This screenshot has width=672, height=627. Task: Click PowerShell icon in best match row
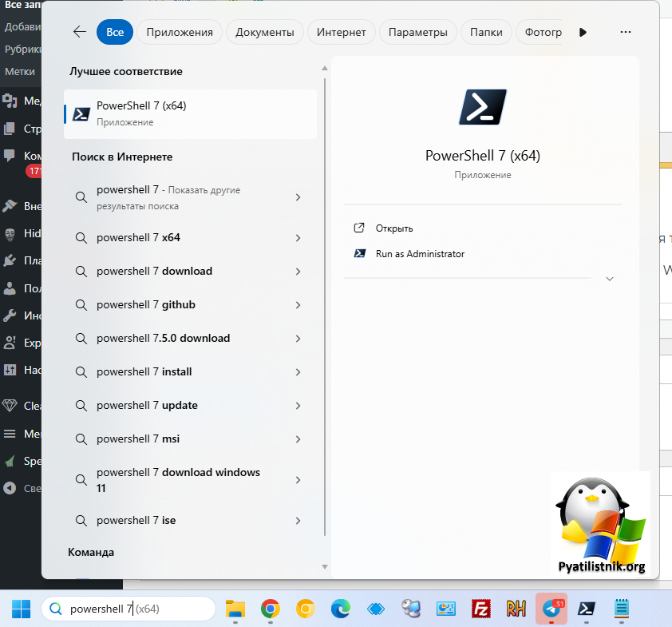81,114
